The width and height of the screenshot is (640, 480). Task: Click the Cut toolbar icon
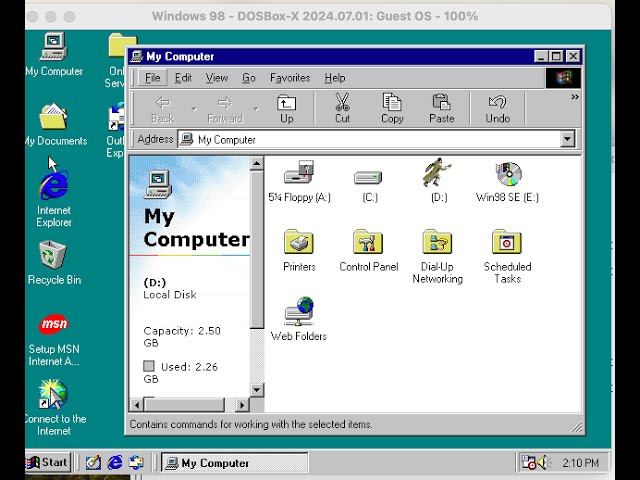click(x=342, y=109)
